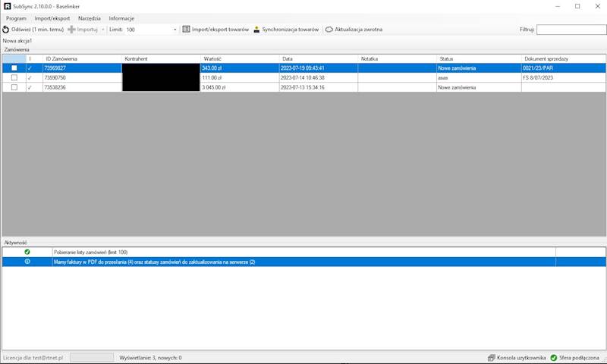The image size is (607, 364).
Task: Toggle the select-all header checkbox cell
Action: point(14,59)
